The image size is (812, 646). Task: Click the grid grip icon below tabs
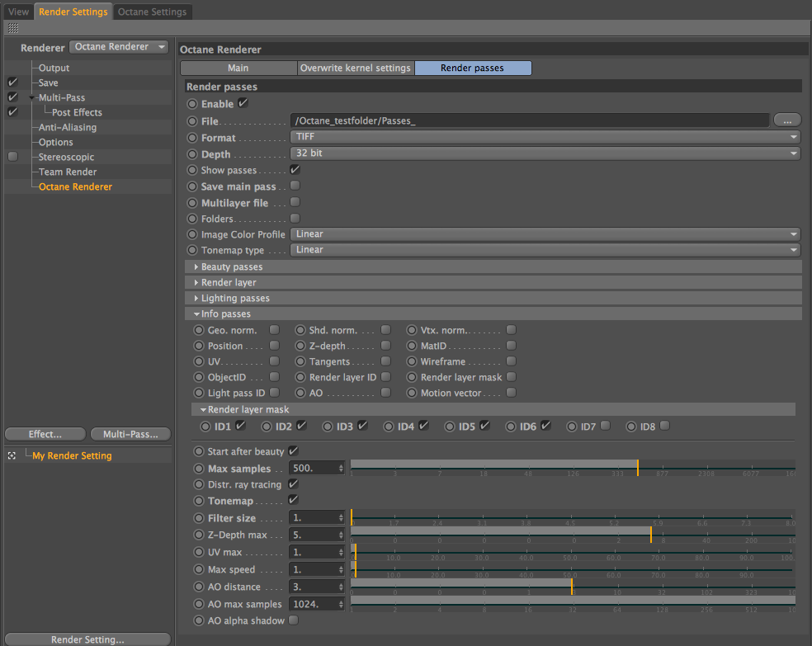[x=13, y=28]
